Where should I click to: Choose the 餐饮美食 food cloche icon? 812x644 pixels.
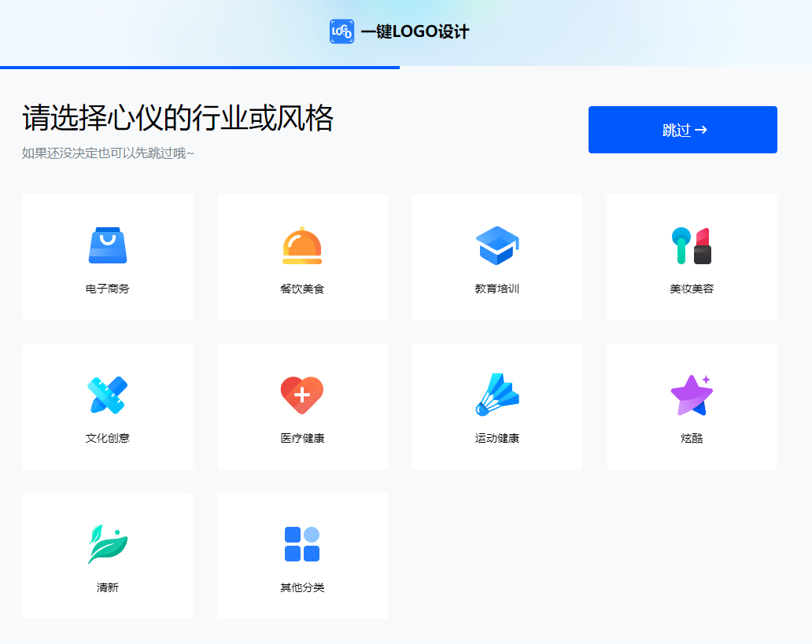302,245
